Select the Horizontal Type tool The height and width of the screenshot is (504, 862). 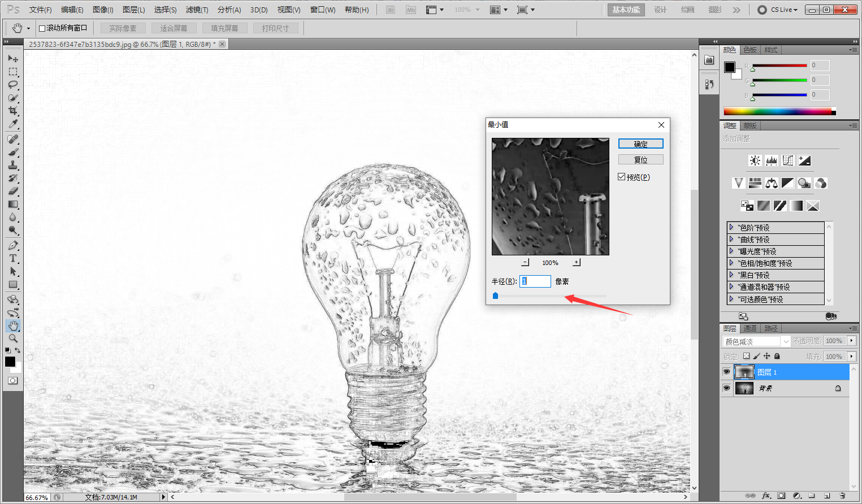point(13,259)
